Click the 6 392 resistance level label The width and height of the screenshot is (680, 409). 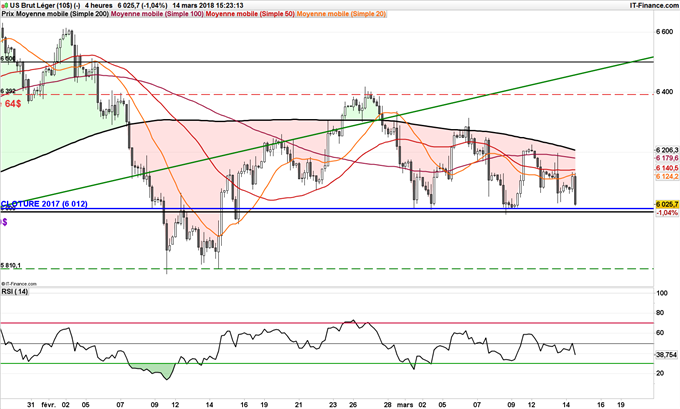(x=8, y=91)
